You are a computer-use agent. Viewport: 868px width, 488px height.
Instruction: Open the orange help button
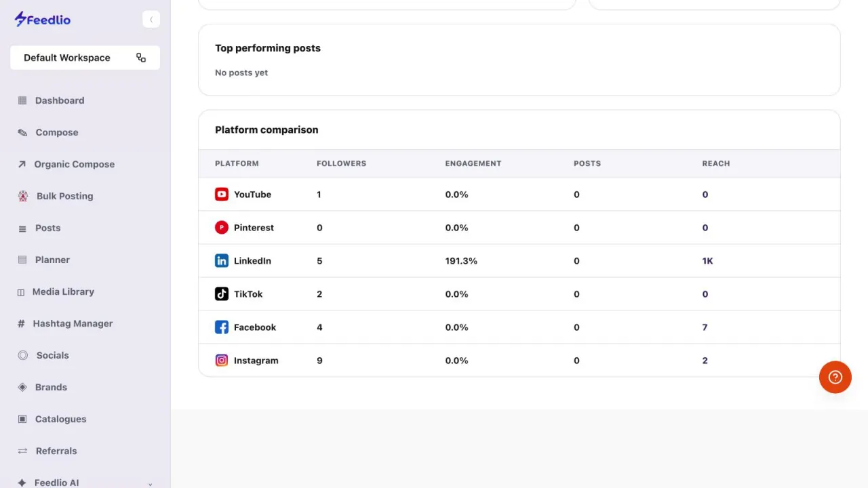pyautogui.click(x=835, y=377)
